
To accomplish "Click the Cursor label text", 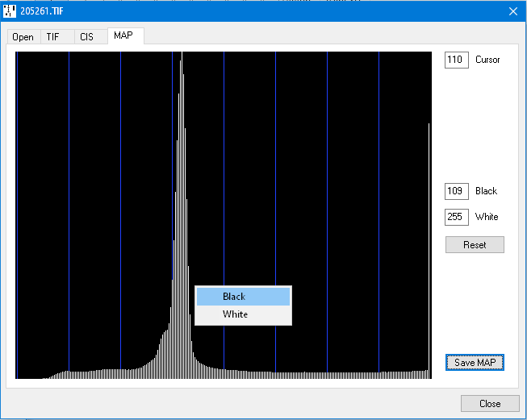I will pos(487,60).
